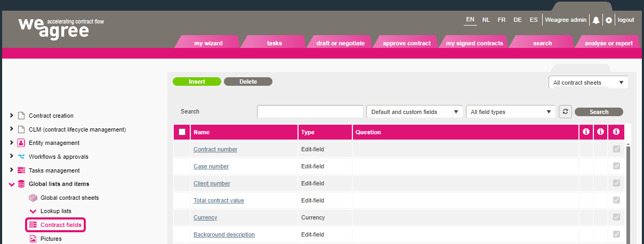Switch language to ES
This screenshot has height=244, width=644.
pyautogui.click(x=534, y=20)
